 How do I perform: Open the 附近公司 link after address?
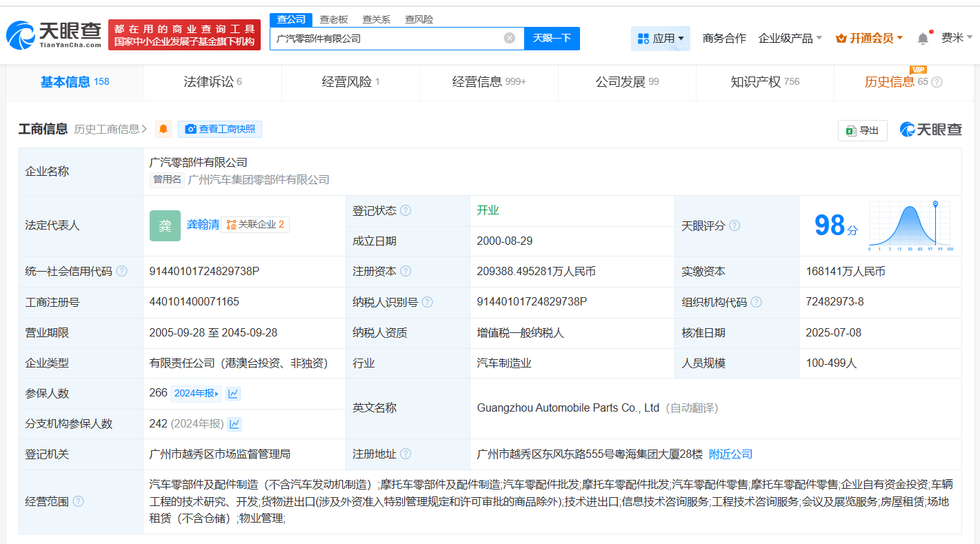[x=730, y=454]
